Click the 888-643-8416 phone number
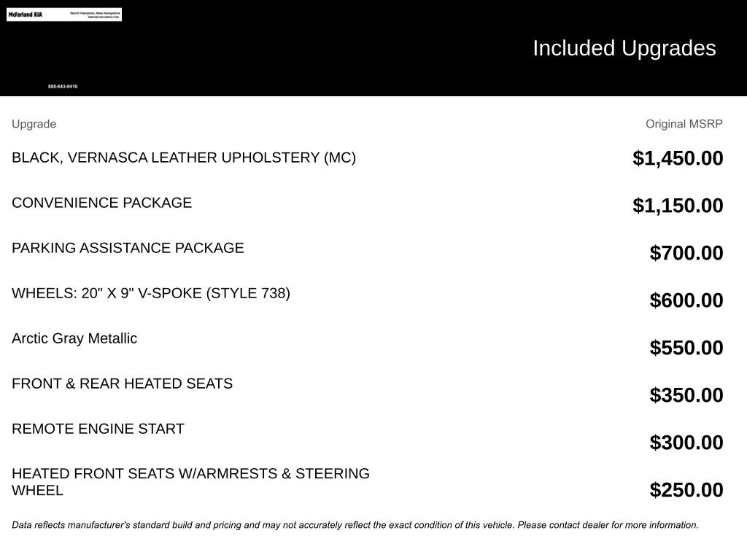Viewport: 747px width, 560px height. 63,87
